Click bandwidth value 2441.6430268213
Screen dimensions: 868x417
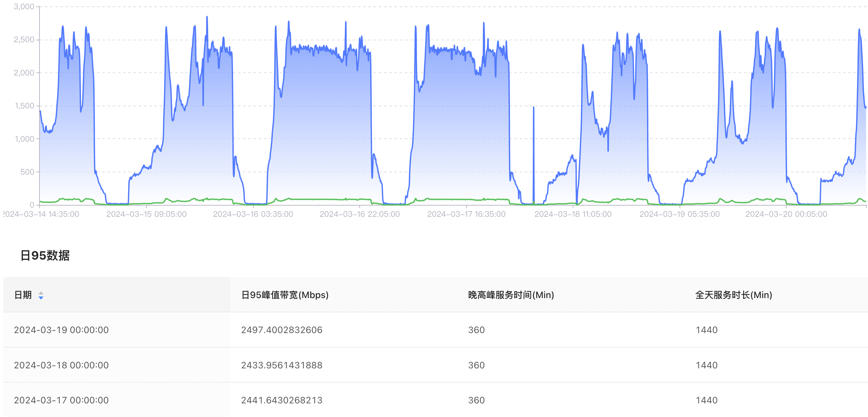tap(282, 400)
